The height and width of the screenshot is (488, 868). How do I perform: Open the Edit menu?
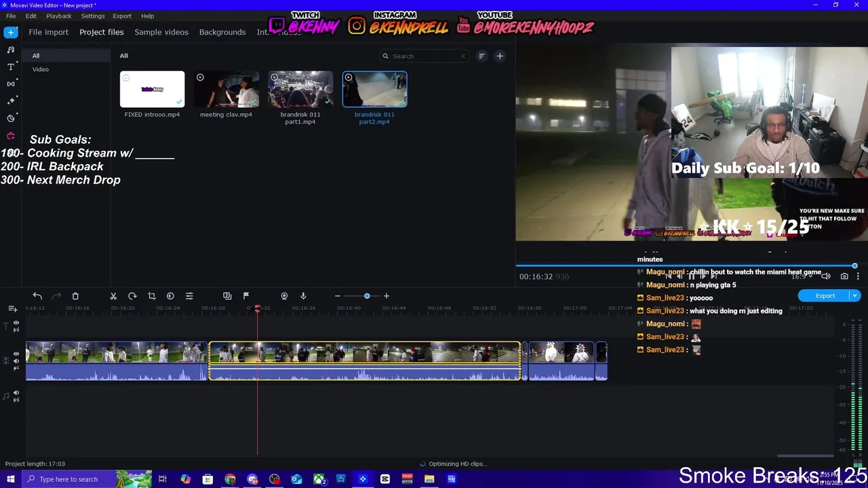(31, 16)
